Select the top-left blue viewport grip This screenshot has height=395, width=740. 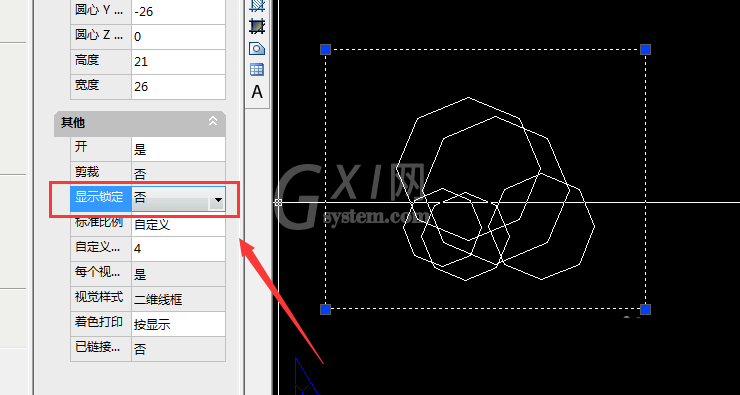tap(325, 49)
